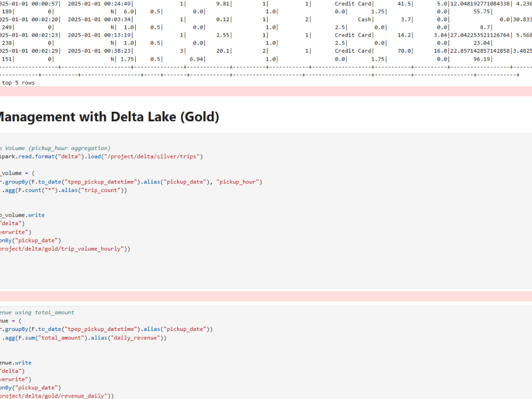Click the '2025-01-01 00:24:49' dropoff timestamp
The width and height of the screenshot is (532, 399).
pyautogui.click(x=99, y=4)
